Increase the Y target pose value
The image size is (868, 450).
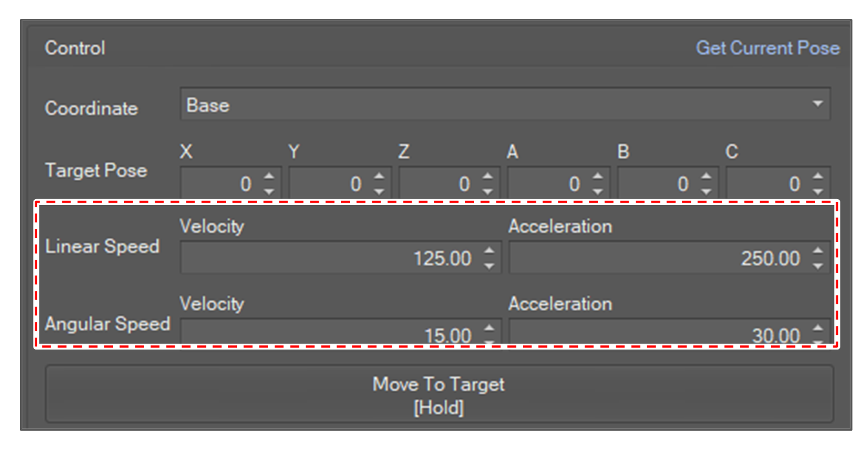379,176
